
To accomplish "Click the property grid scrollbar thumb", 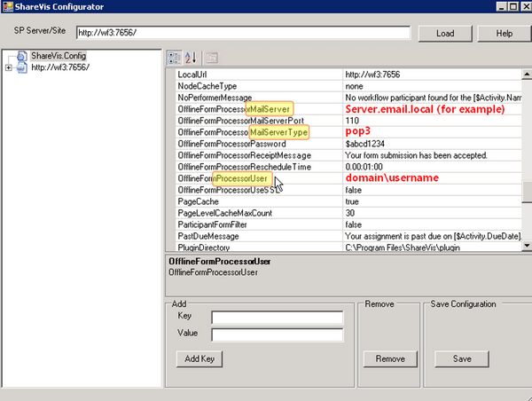I will 527,193.
